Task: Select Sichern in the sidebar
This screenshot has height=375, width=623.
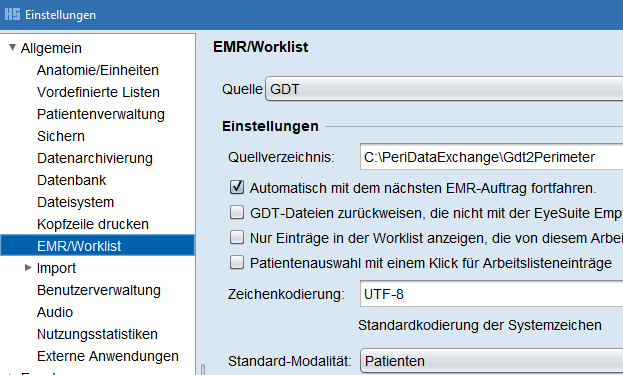Action: (61, 136)
